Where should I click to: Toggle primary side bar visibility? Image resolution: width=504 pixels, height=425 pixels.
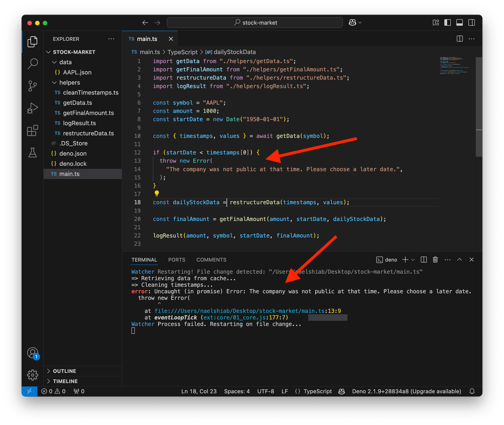448,23
